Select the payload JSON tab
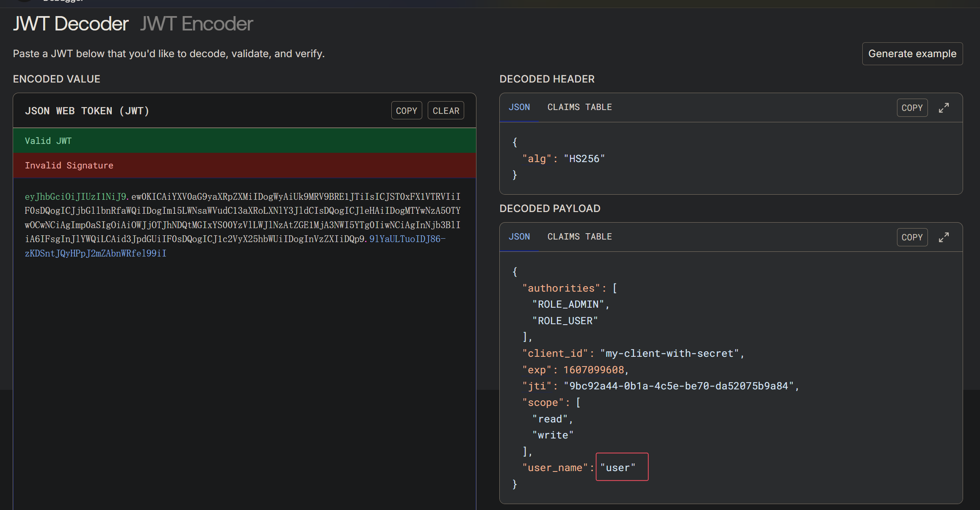 click(519, 237)
